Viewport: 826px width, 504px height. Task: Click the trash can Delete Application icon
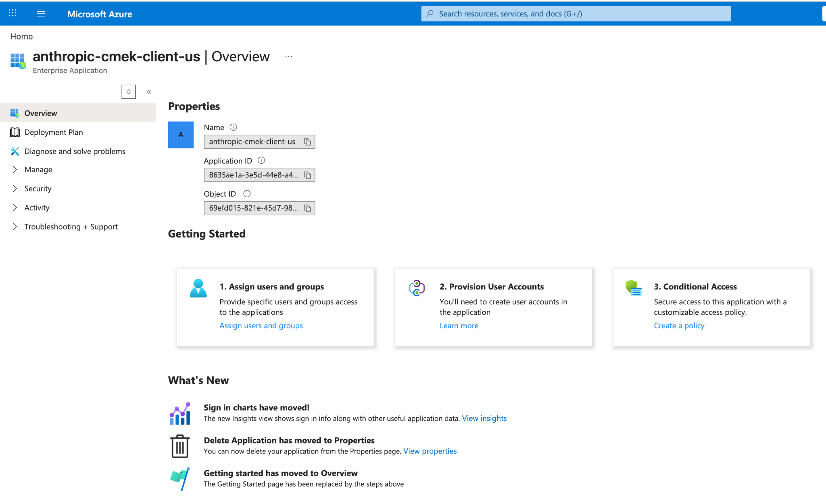coord(180,446)
